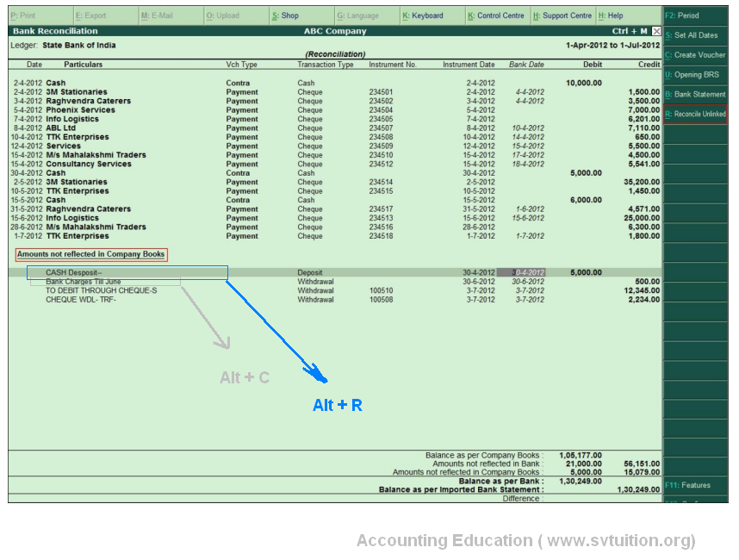This screenshot has width=739, height=560.
Task: Open the Control Centre
Action: 496,16
